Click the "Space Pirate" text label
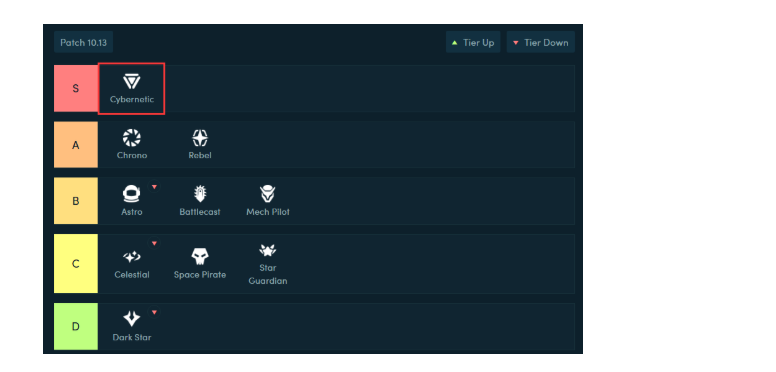 tap(200, 275)
